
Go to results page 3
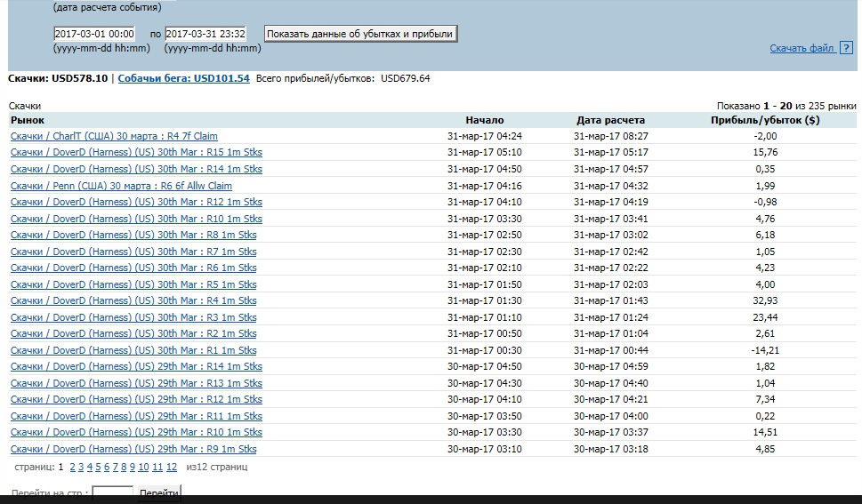(x=81, y=467)
